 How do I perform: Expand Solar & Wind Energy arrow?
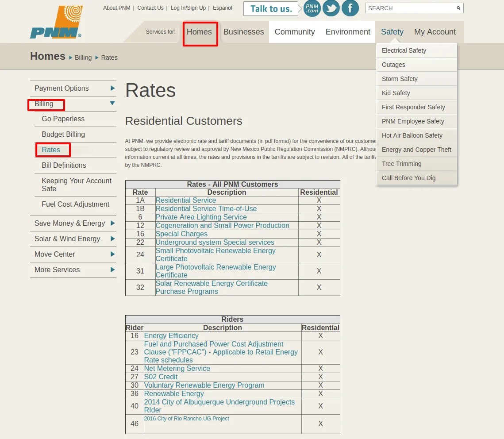tap(112, 239)
